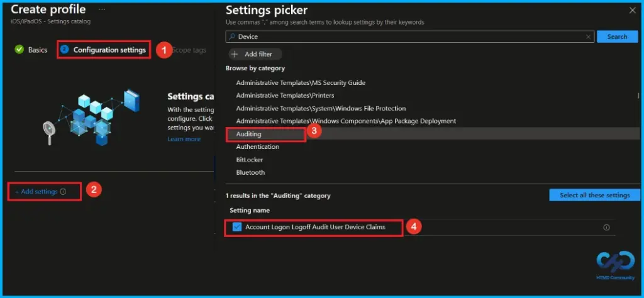Uncheck Account Logon Logoff Audit User Device Claims
The width and height of the screenshot is (644, 298).
coord(237,227)
